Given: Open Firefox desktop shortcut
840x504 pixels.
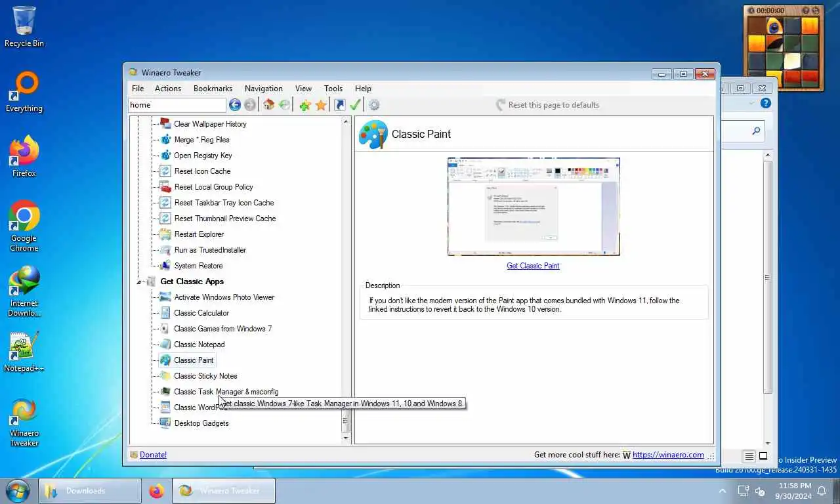Looking at the screenshot, I should click(x=24, y=157).
